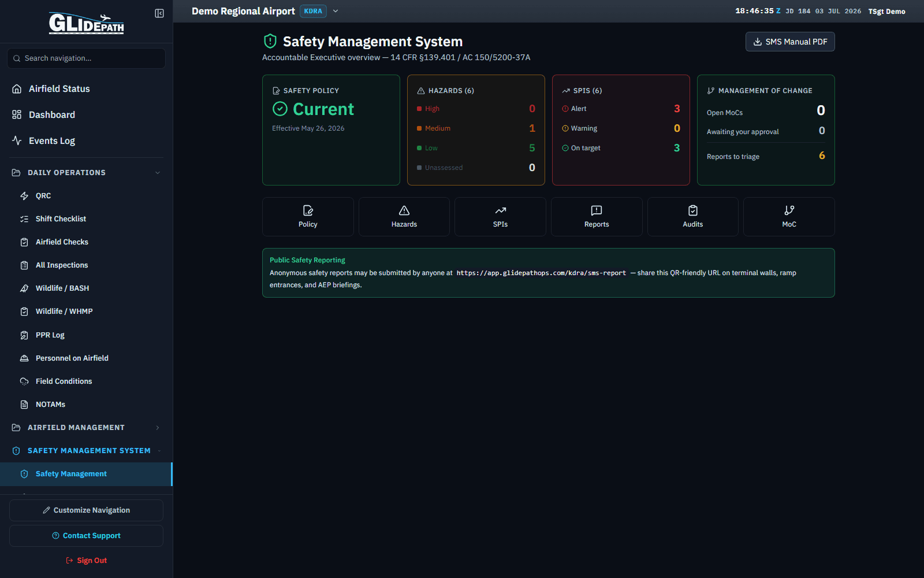Click the Wildlife / WHMP clipboard icon
This screenshot has width=924, height=578.
[x=24, y=312]
